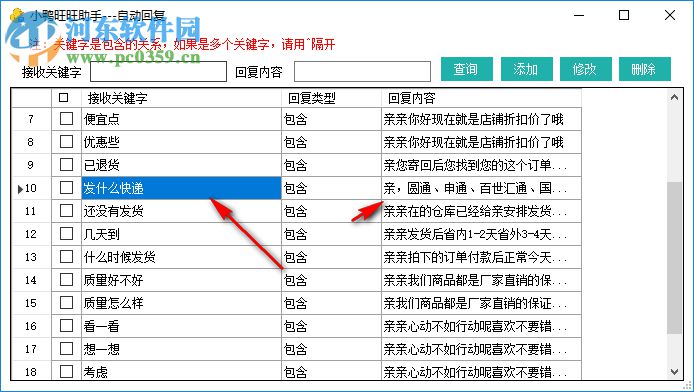The width and height of the screenshot is (694, 392).
Task: Select keyword cell 看一看
Action: [x=181, y=326]
